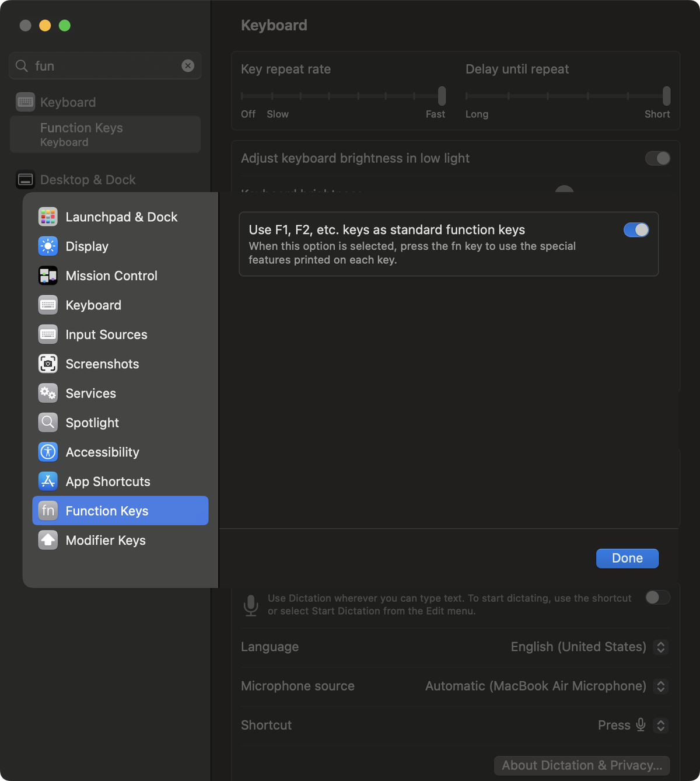Select the Display sun icon

coord(48,246)
